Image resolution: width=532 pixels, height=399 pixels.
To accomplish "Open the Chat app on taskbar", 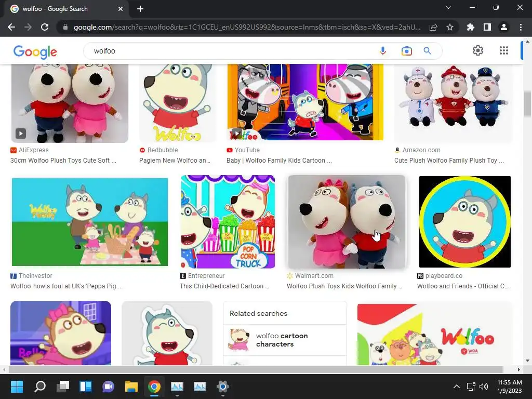I will click(x=108, y=387).
